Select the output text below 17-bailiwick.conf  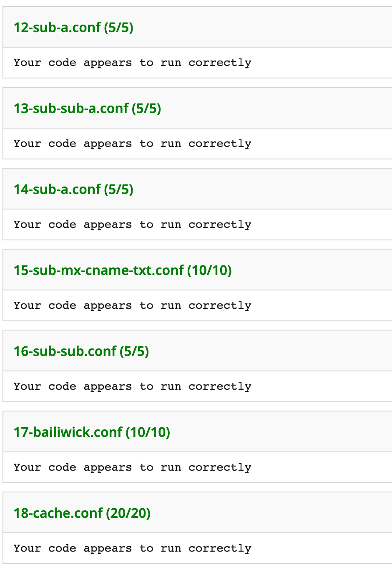click(132, 467)
